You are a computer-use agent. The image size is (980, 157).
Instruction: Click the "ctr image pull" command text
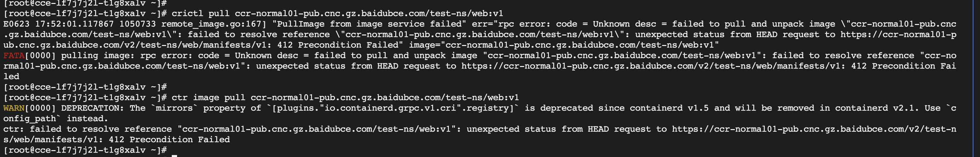(x=209, y=98)
